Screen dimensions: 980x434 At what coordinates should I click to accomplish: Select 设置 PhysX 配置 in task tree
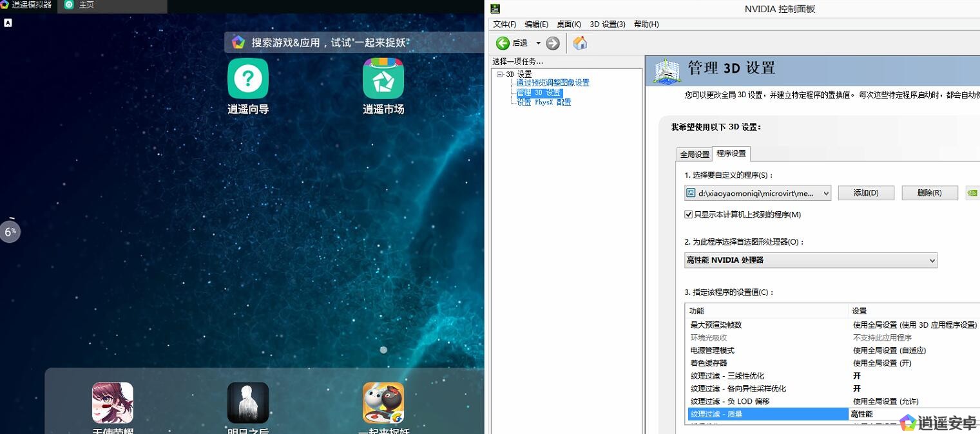click(544, 102)
